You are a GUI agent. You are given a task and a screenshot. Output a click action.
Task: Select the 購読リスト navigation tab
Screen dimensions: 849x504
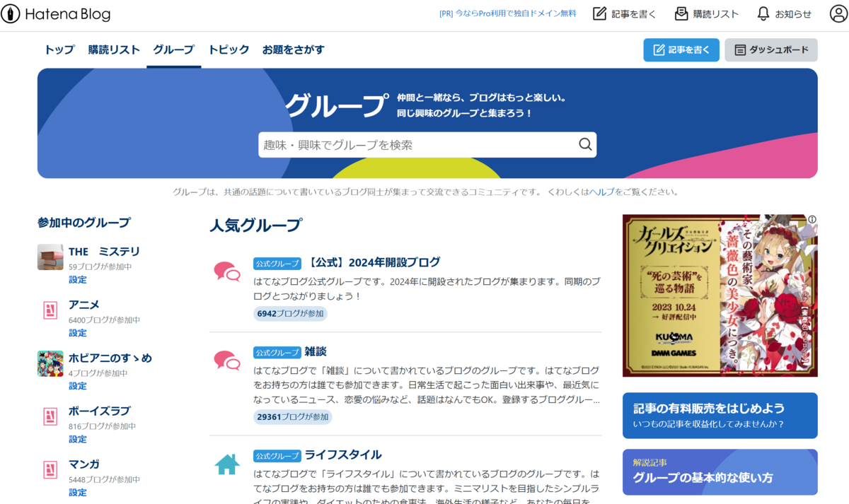(x=114, y=49)
